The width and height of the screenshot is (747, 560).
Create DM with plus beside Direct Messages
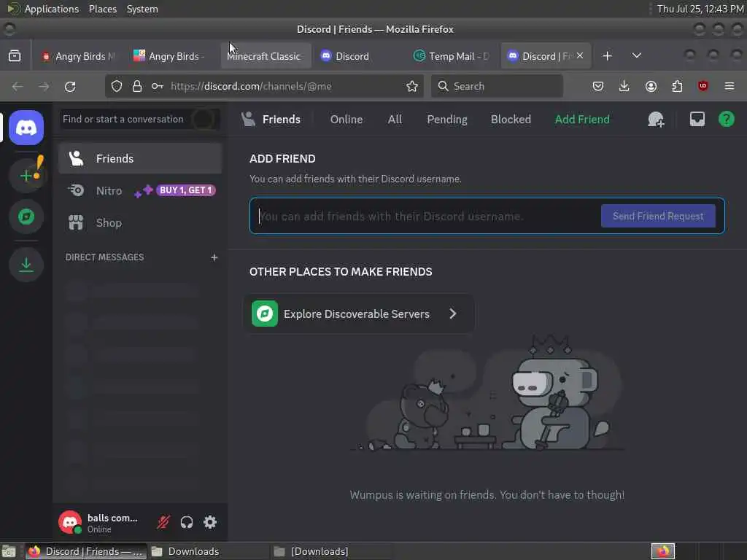click(214, 257)
